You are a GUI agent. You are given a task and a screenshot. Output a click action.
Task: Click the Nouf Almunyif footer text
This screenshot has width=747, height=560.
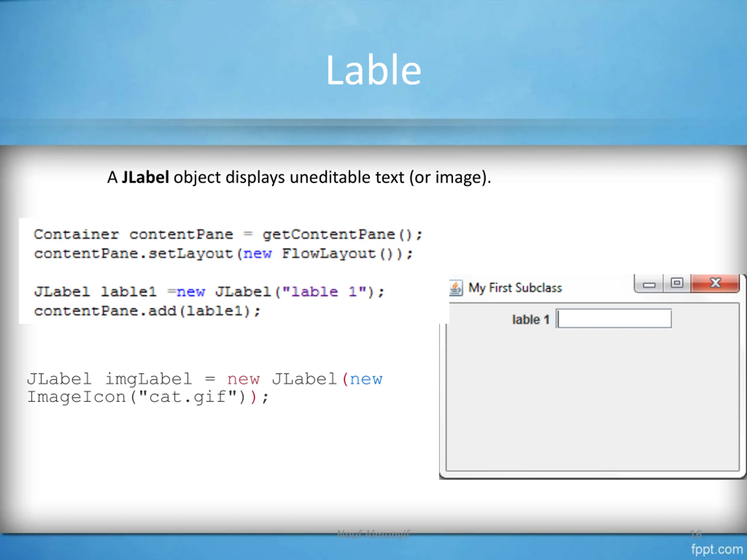(373, 534)
